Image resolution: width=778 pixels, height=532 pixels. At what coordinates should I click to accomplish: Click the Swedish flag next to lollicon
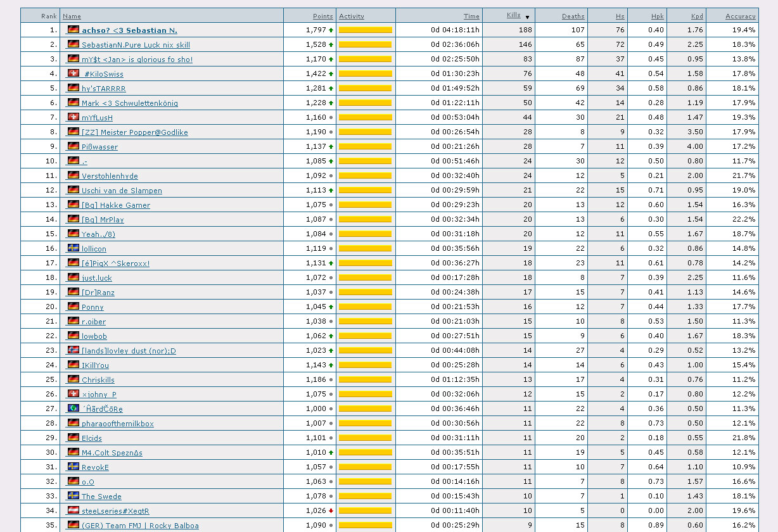73,248
